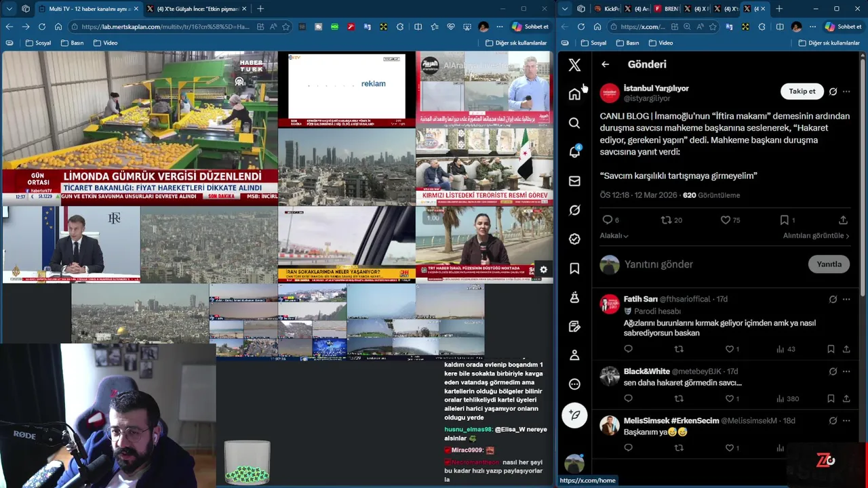
Task: Open Grok icon in X sidebar
Action: pyautogui.click(x=574, y=210)
